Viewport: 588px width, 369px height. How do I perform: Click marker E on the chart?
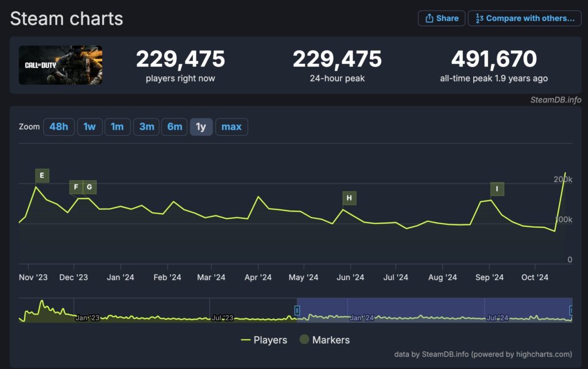[x=42, y=175]
